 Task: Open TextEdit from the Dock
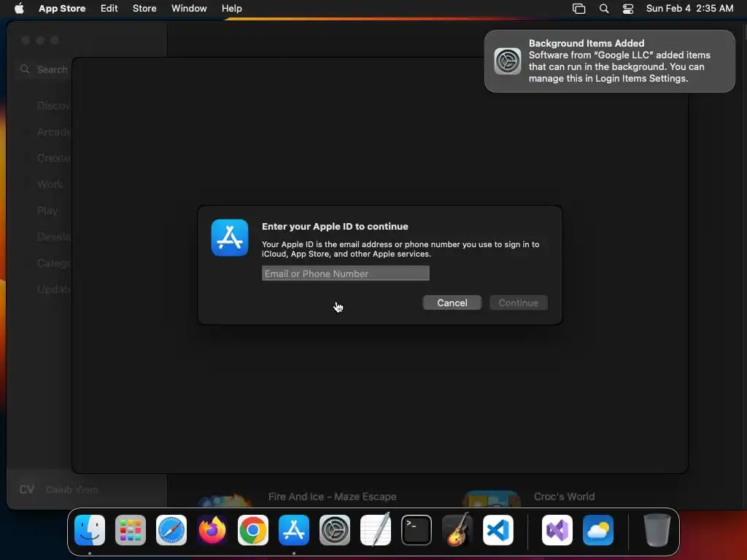point(376,530)
